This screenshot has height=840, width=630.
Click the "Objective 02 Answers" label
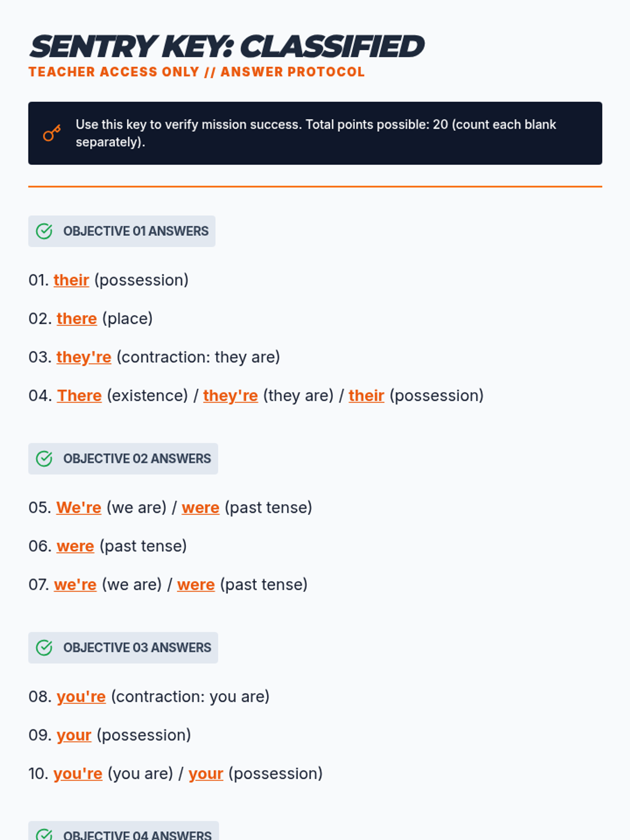[x=137, y=459]
